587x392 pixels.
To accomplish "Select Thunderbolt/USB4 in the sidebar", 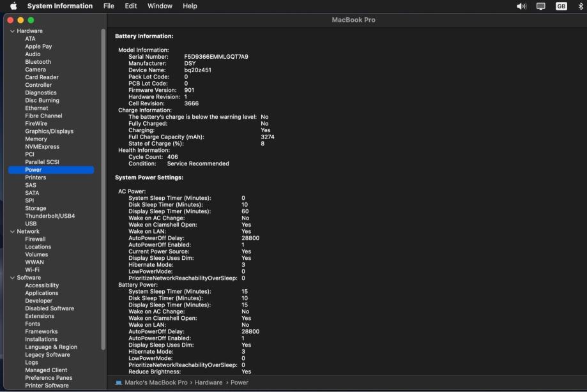I will (50, 216).
